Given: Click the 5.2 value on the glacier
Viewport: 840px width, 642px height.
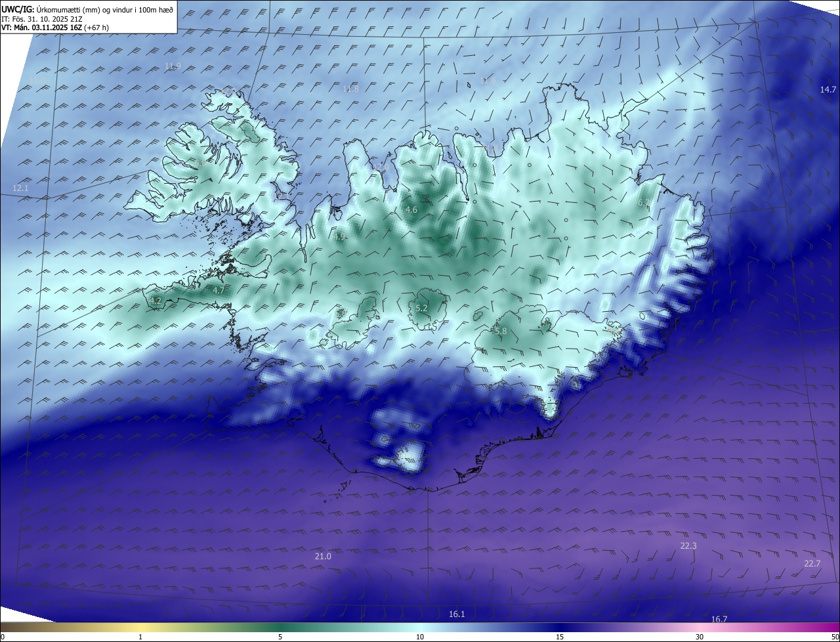Looking at the screenshot, I should 421,309.
